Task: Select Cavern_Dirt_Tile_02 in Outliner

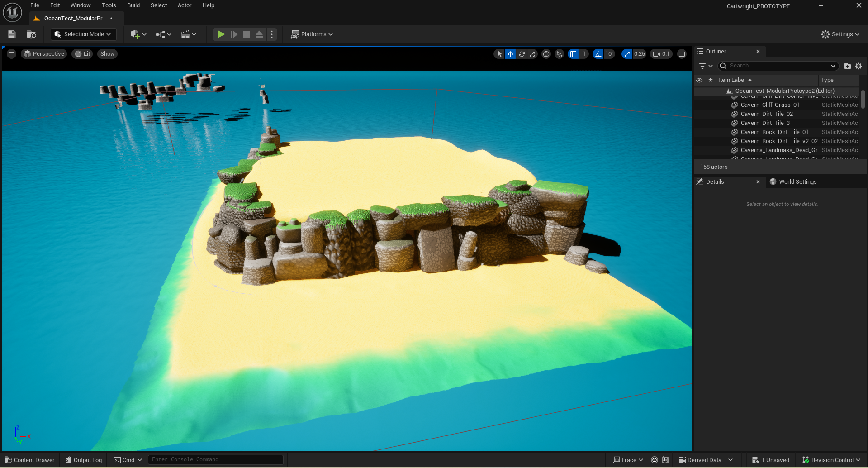Action: pos(777,114)
